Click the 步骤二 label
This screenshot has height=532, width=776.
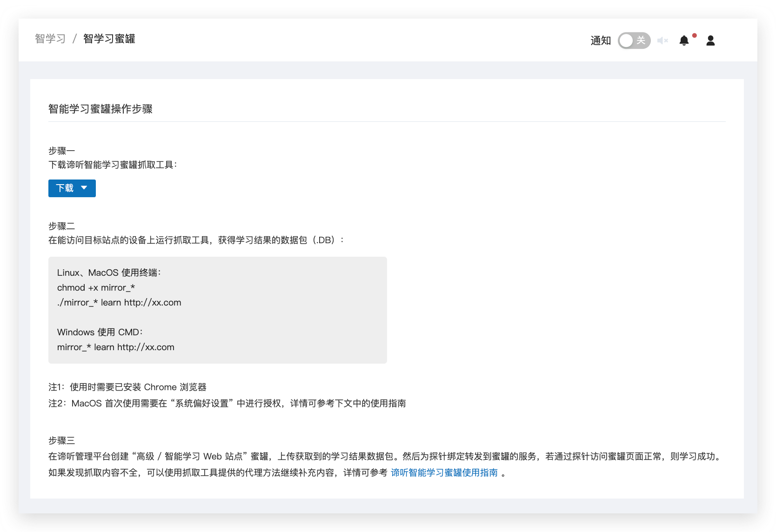coord(61,226)
